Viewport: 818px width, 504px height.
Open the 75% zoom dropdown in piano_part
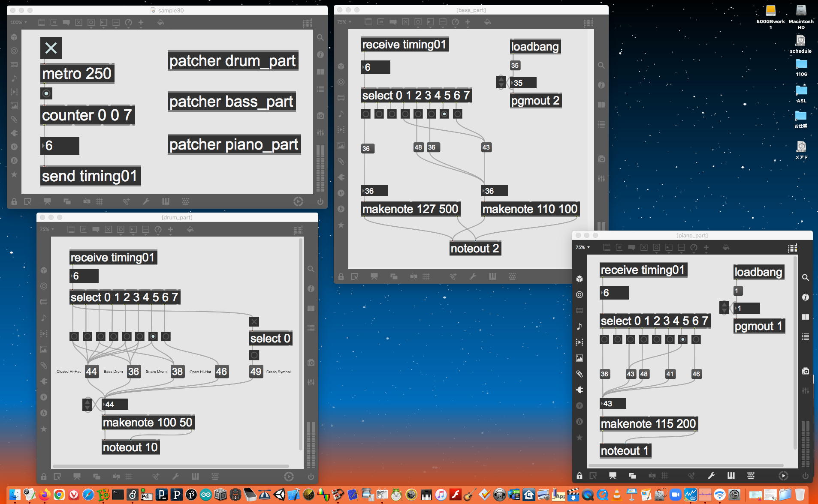[583, 248]
